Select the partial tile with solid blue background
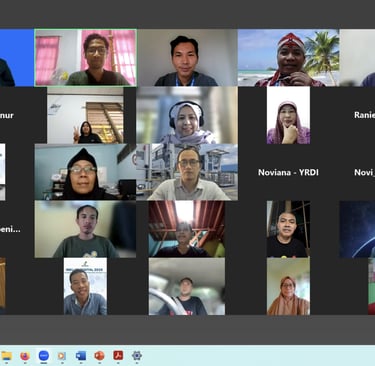375x366 pixels. [17, 58]
